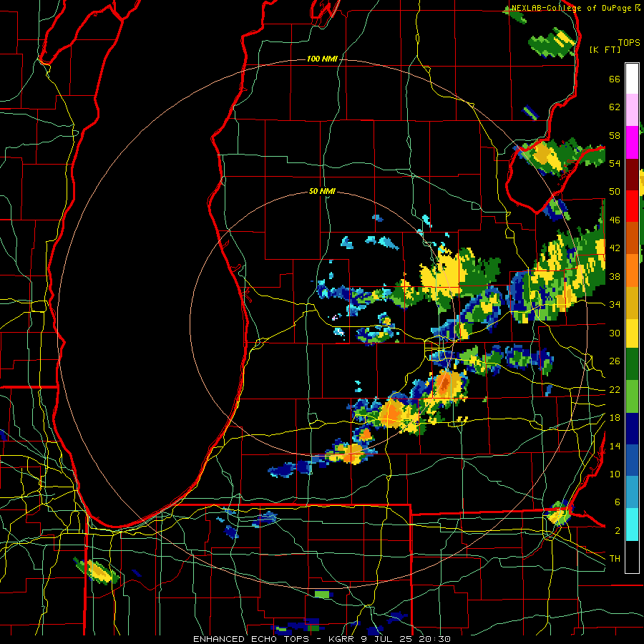Click the 2 legend value
The image size is (644, 644).
(617, 531)
